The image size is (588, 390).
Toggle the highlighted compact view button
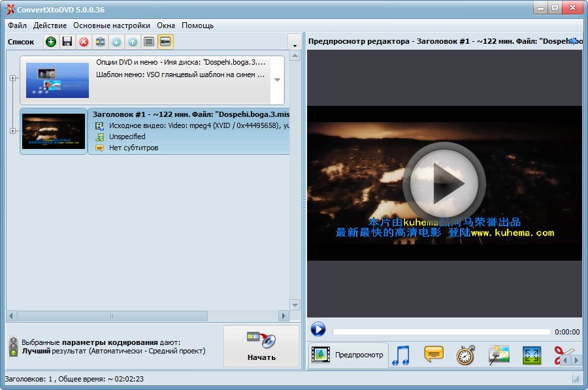point(166,42)
